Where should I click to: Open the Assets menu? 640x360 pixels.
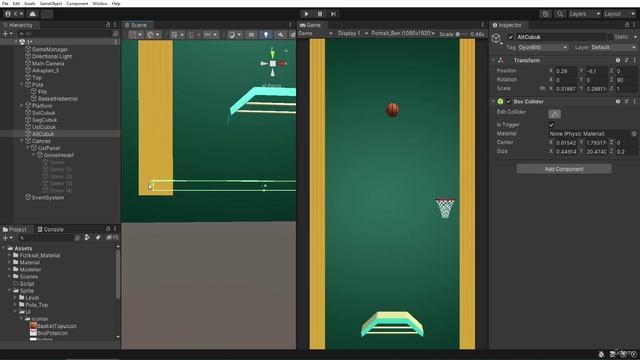tap(29, 3)
